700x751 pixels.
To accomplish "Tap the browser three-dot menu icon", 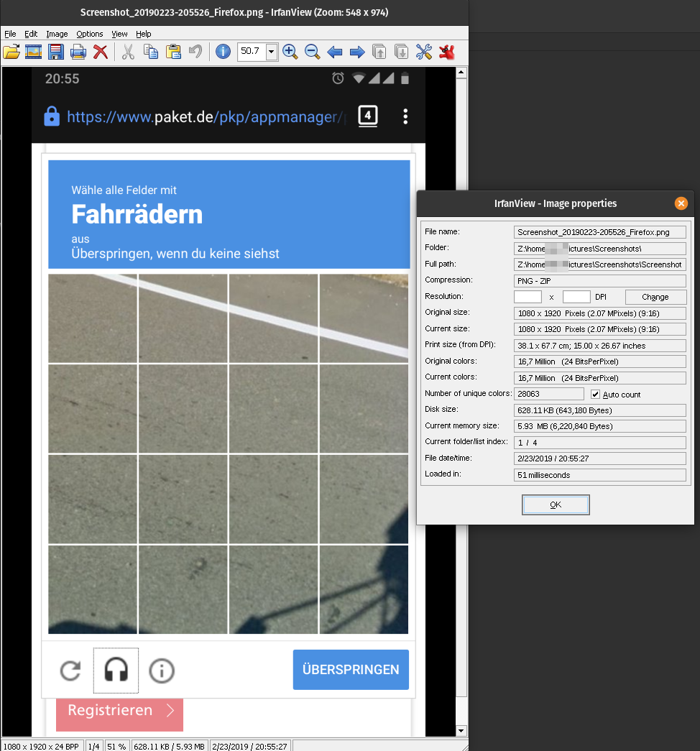I will click(405, 116).
